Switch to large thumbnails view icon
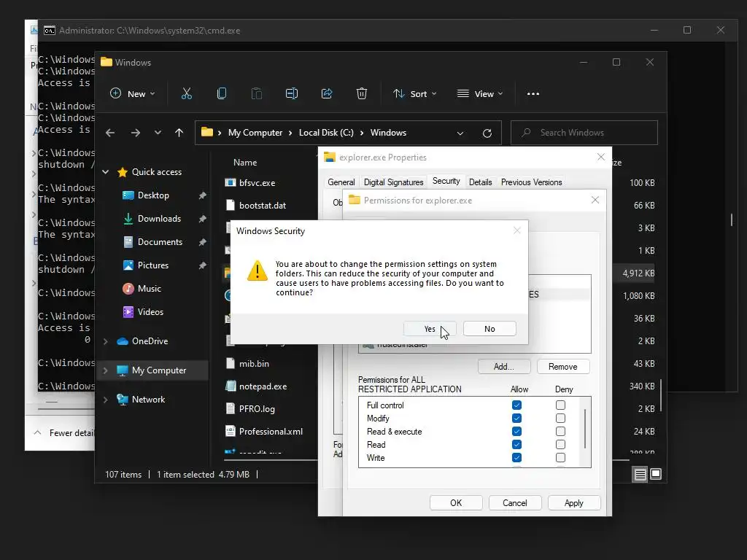The image size is (747, 560). (x=656, y=474)
